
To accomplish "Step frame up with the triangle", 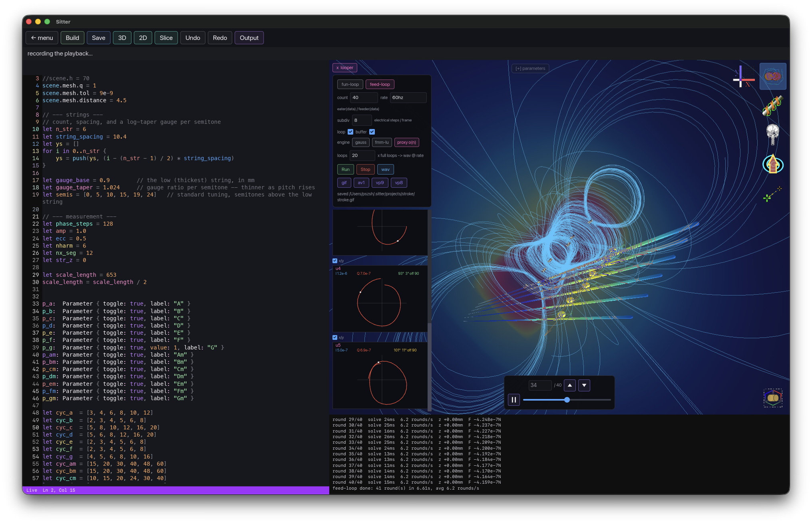I will click(x=570, y=385).
